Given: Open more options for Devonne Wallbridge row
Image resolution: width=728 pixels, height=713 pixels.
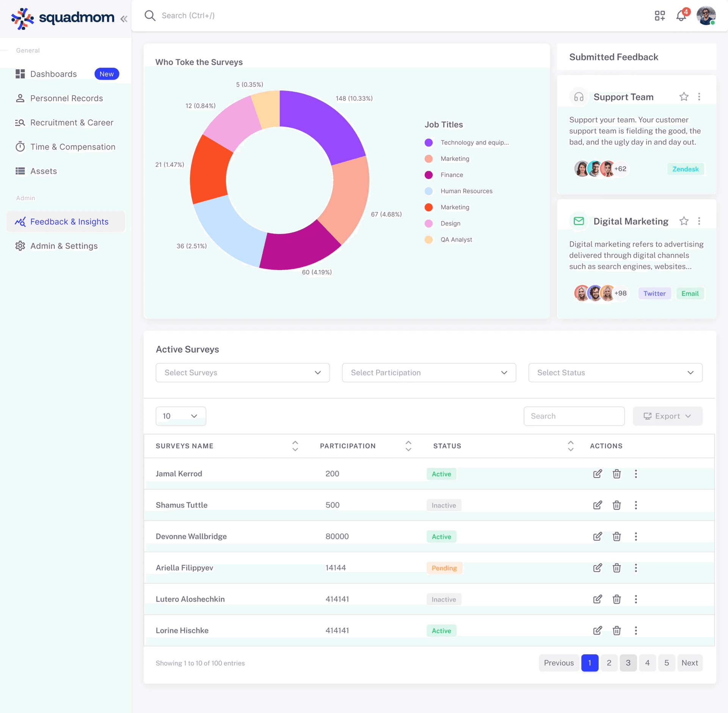Looking at the screenshot, I should (636, 536).
